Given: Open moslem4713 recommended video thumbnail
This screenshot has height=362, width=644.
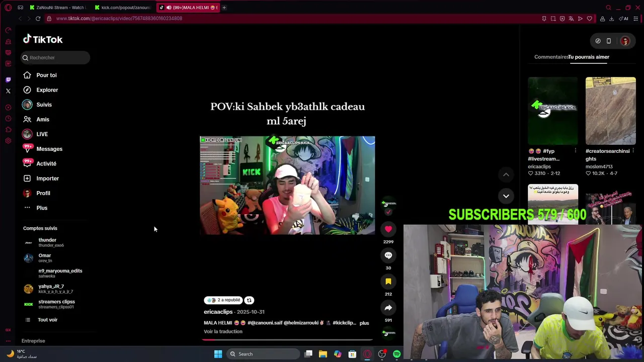Looking at the screenshot, I should tap(610, 111).
